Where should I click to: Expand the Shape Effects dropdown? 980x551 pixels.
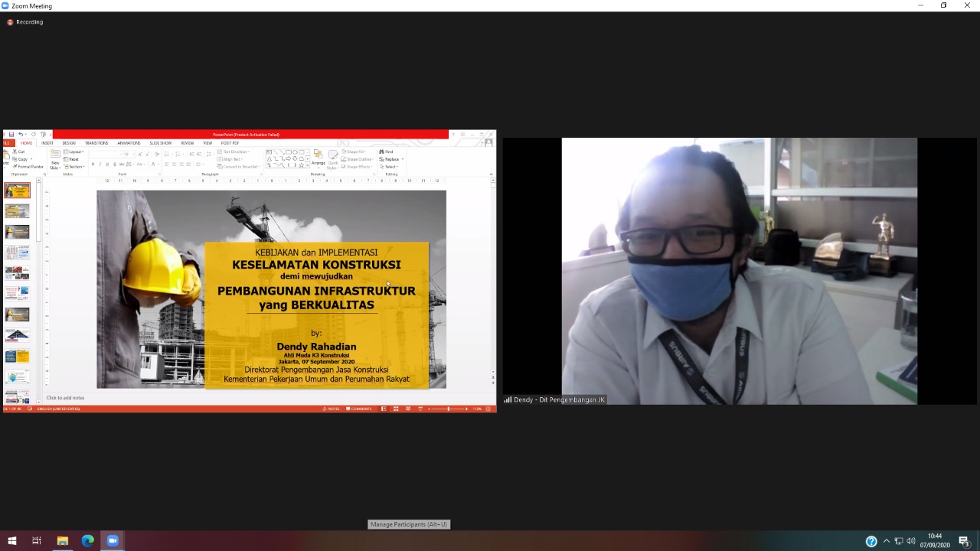(x=357, y=167)
